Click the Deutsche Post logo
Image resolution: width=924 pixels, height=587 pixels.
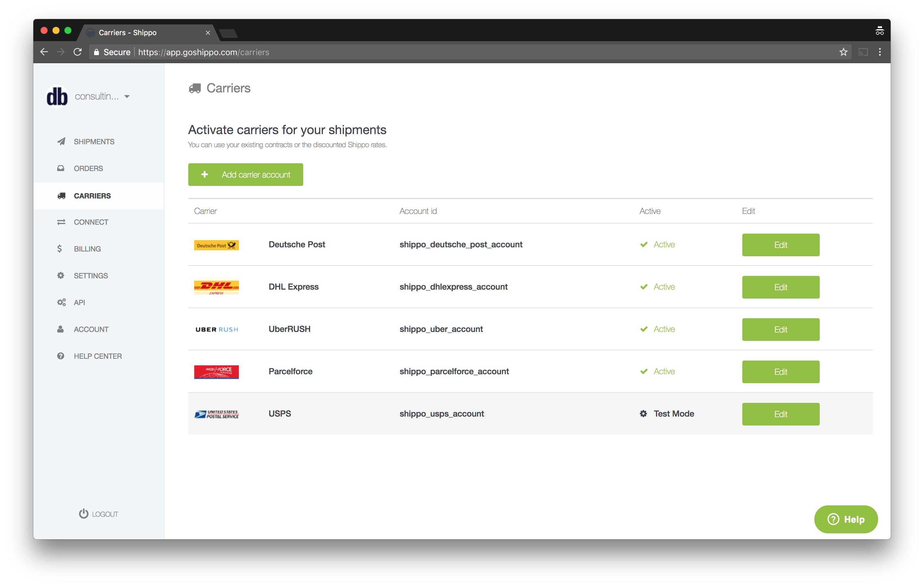pos(217,245)
